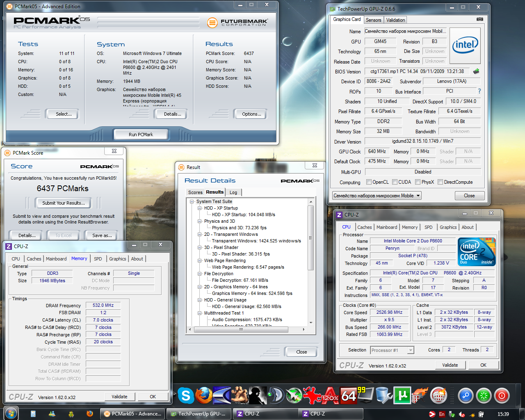The image size is (525, 420).
Task: Click Save as... in PCMark Score window
Action: (102, 235)
